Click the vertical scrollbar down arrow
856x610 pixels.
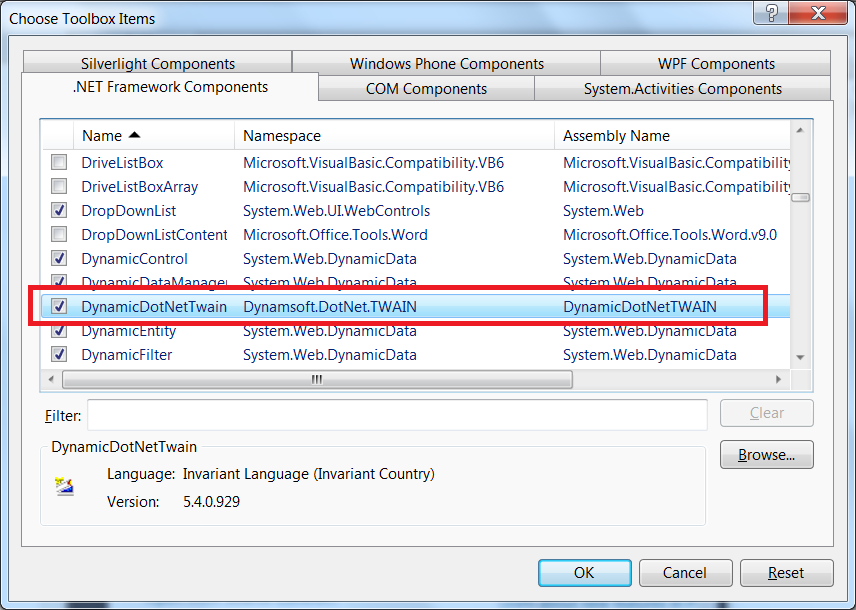pos(800,358)
